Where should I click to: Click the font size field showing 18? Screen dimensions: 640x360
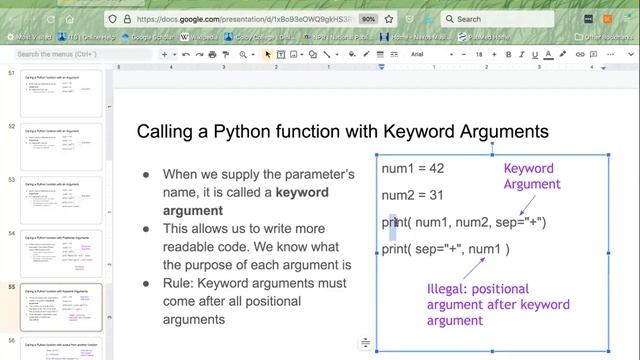479,54
